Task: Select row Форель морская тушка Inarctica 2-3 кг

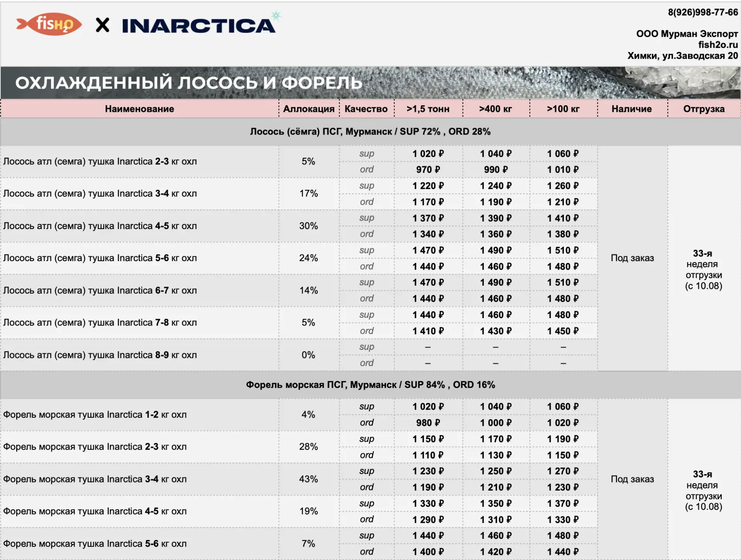Action: tap(139, 447)
